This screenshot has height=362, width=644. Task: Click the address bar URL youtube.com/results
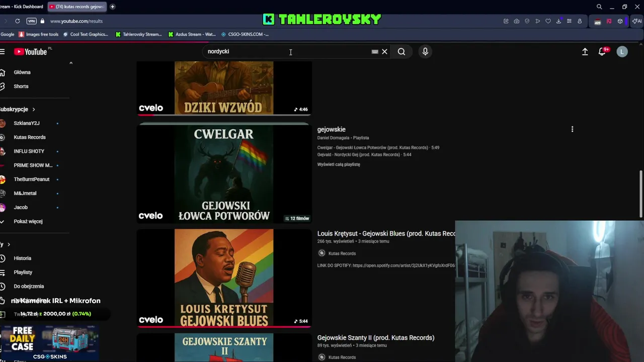click(x=76, y=21)
